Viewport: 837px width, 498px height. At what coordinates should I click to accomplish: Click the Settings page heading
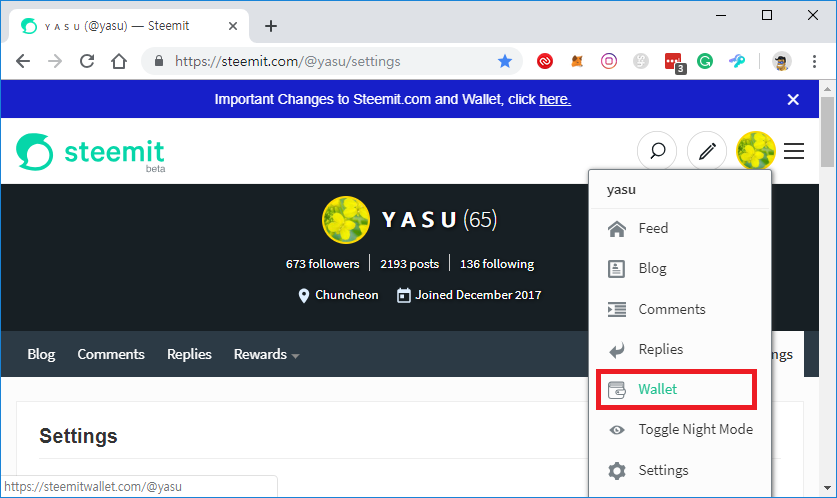pyautogui.click(x=78, y=436)
